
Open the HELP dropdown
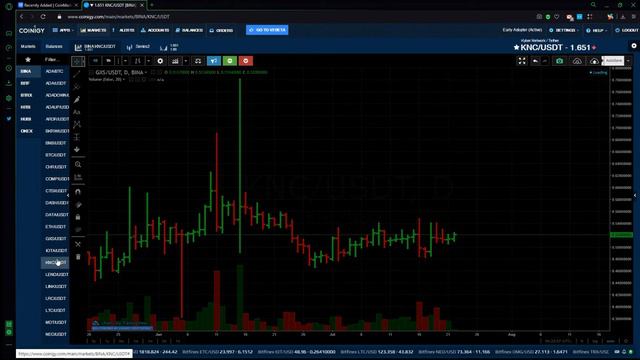click(x=597, y=30)
